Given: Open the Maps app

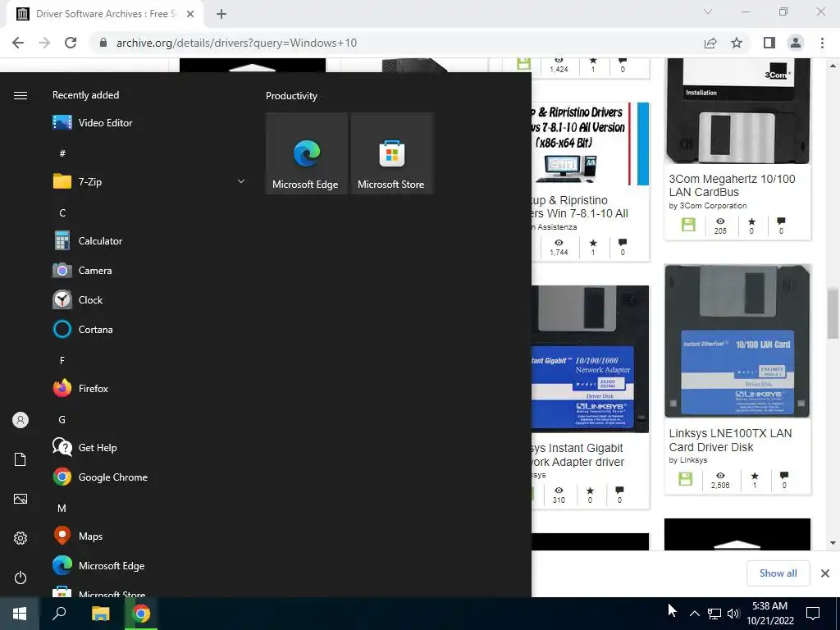Looking at the screenshot, I should (150, 536).
